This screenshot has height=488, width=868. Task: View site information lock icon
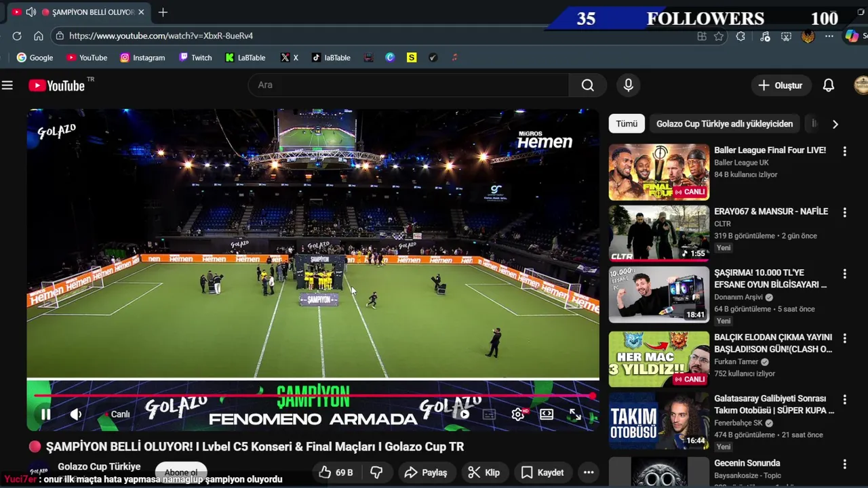click(60, 36)
